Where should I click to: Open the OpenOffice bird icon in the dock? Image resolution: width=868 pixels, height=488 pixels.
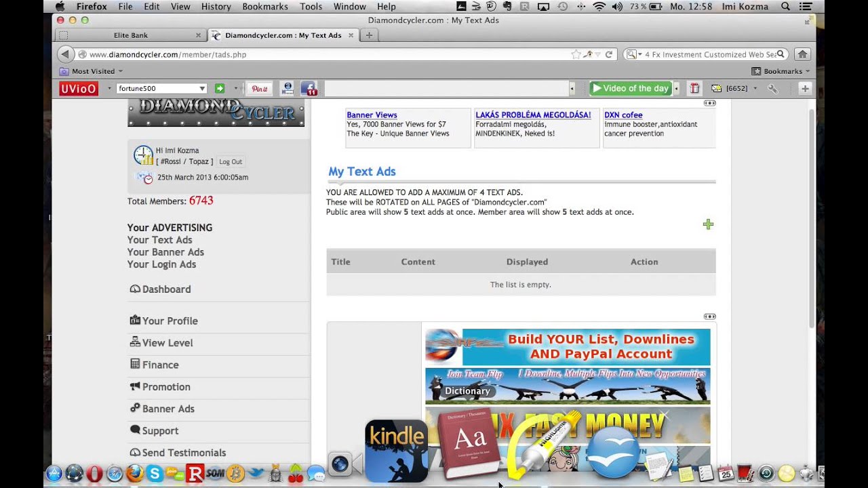click(614, 452)
